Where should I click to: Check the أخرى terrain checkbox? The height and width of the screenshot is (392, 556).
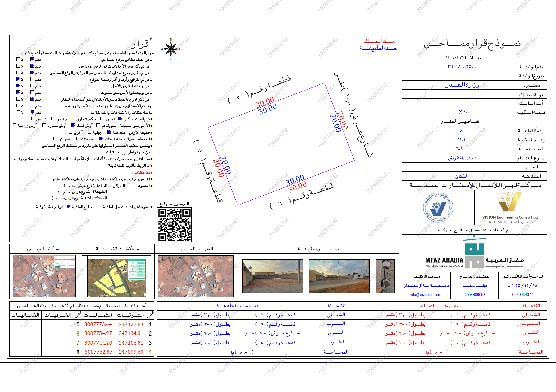[70, 132]
